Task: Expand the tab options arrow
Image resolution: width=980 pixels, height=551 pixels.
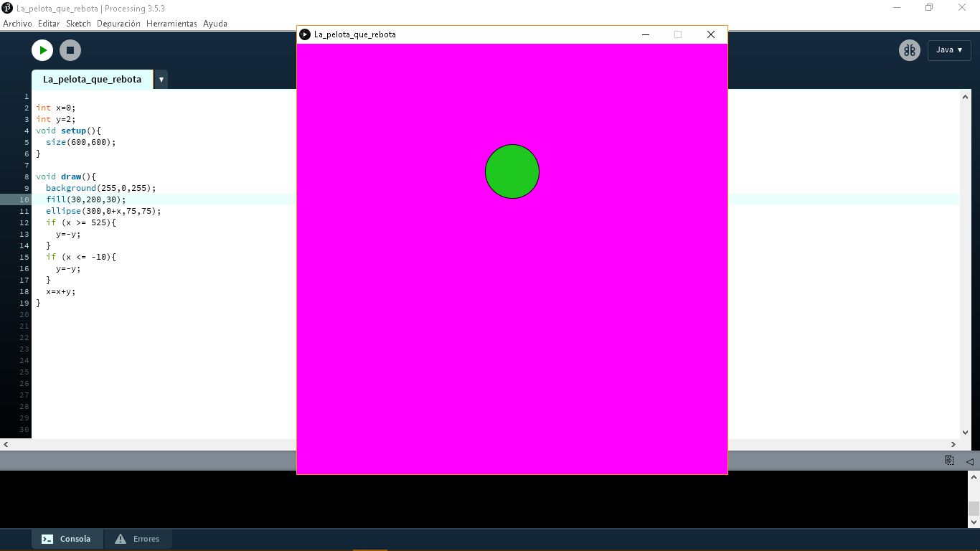Action: [x=161, y=80]
